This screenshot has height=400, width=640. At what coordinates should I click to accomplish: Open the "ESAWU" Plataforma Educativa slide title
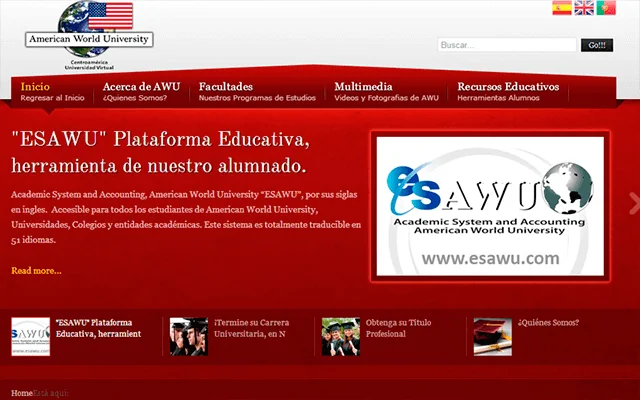[98, 328]
